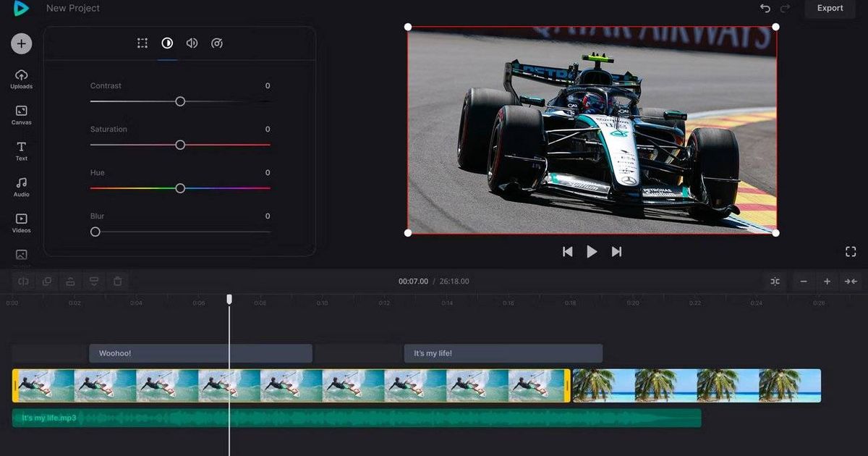Select the It's my life.mp3 audio track

357,418
